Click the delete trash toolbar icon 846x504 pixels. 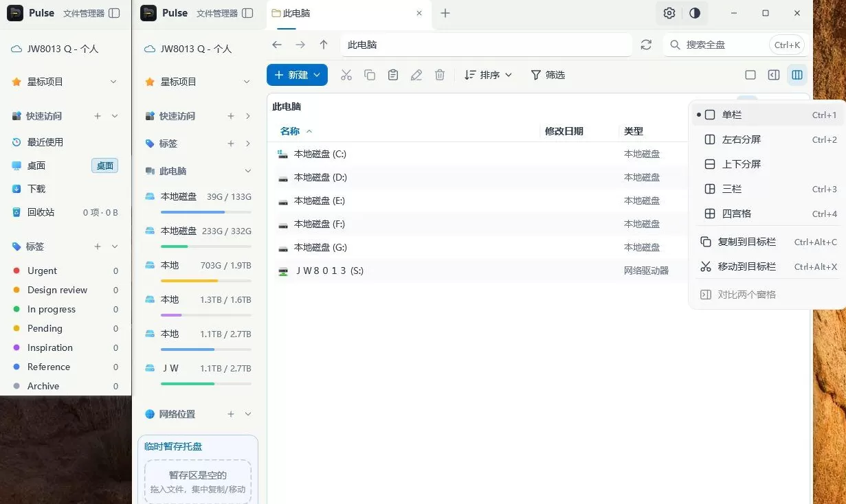(x=440, y=75)
